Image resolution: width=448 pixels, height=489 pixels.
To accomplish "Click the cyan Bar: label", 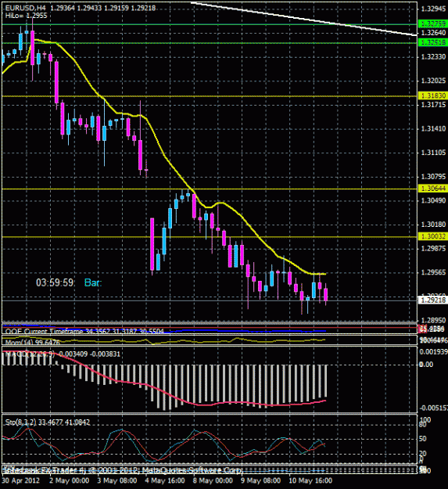I will 93,282.
